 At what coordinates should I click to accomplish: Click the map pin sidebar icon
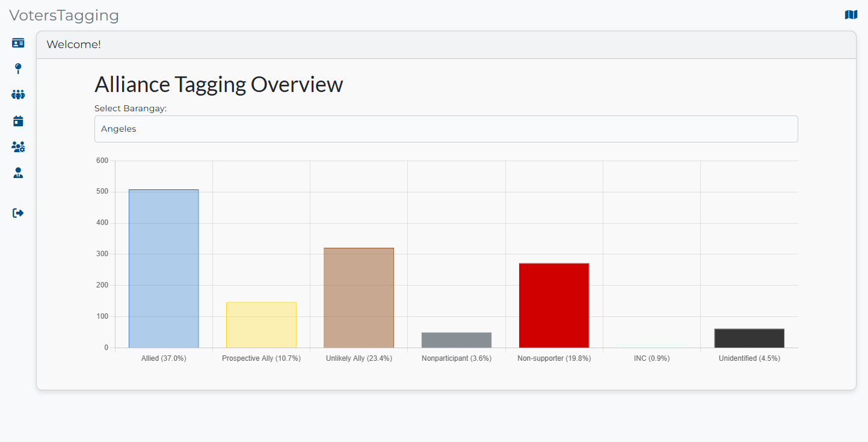point(18,69)
